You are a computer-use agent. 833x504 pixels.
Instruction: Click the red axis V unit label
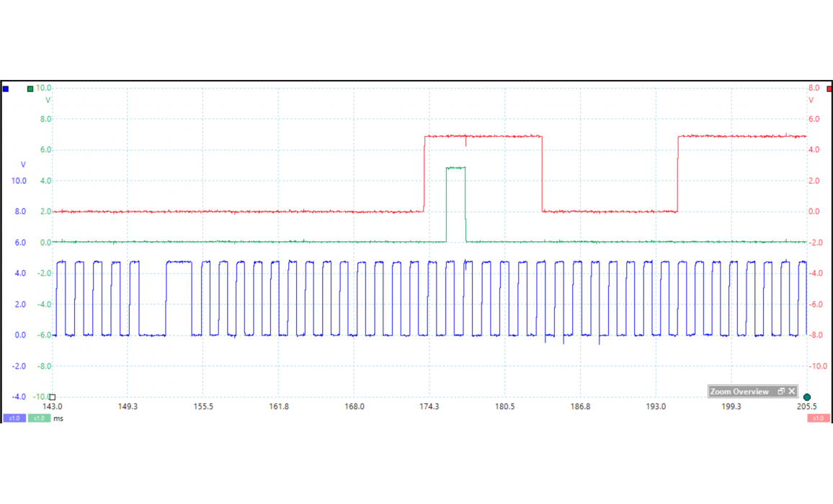(811, 101)
